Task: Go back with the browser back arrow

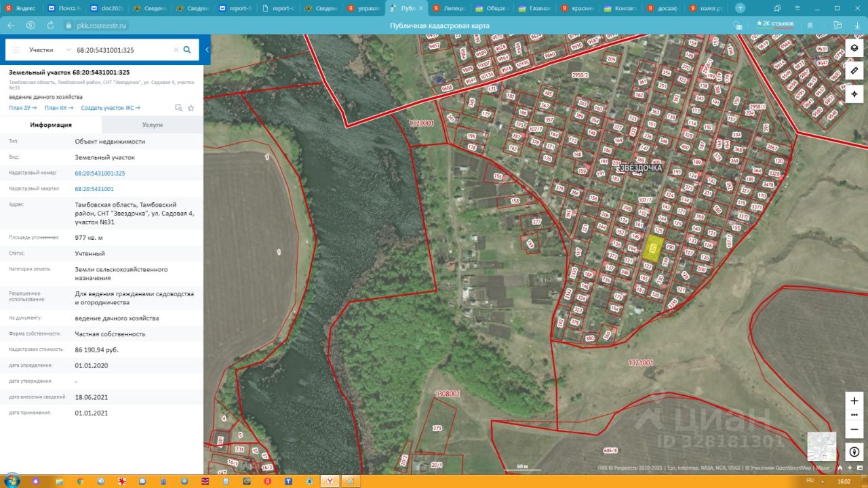Action: 11,25
